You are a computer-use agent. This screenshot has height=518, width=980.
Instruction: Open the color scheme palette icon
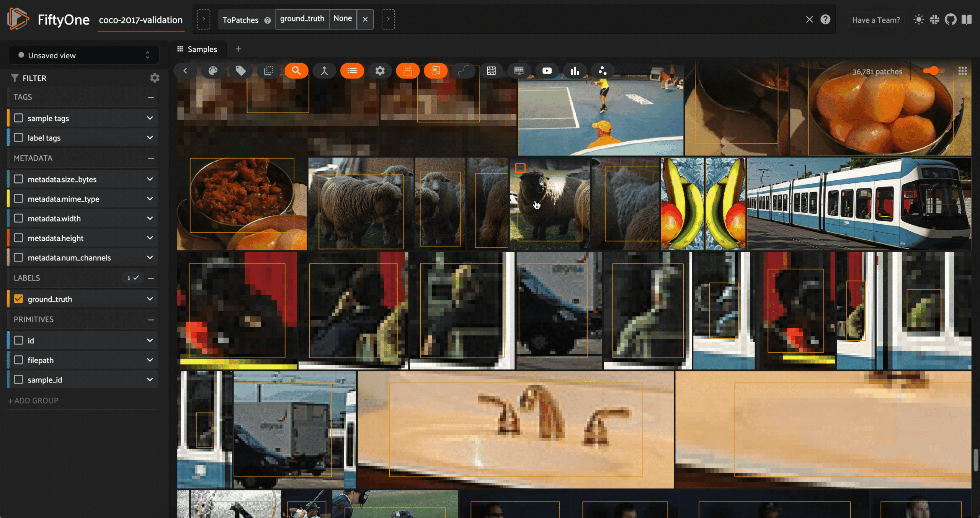pos(213,71)
